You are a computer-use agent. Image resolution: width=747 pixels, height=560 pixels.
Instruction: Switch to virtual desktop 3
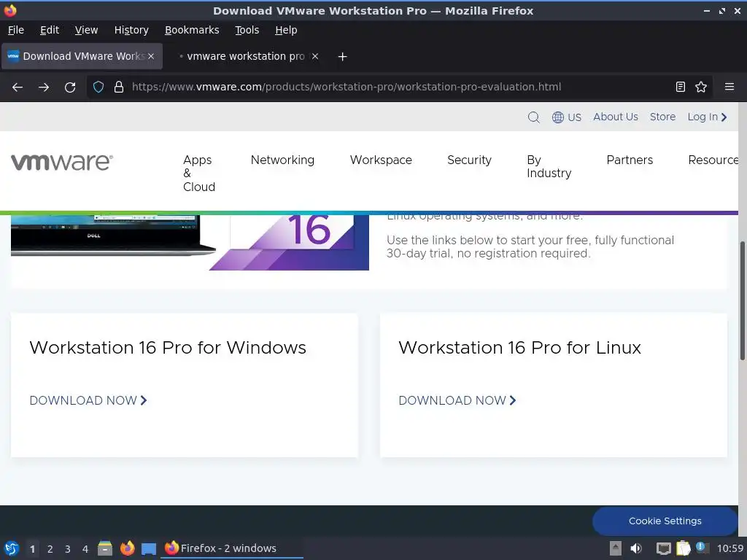68,549
